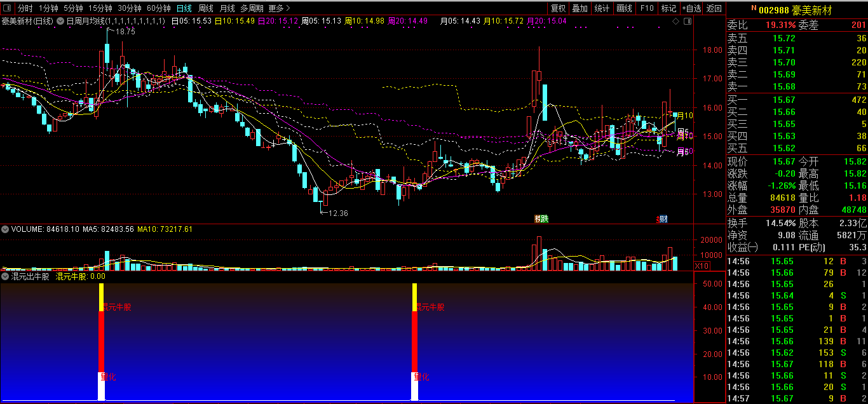Expand the 日周月均线 indicator dropdown
Viewport: 868px width, 404px height.
point(60,21)
